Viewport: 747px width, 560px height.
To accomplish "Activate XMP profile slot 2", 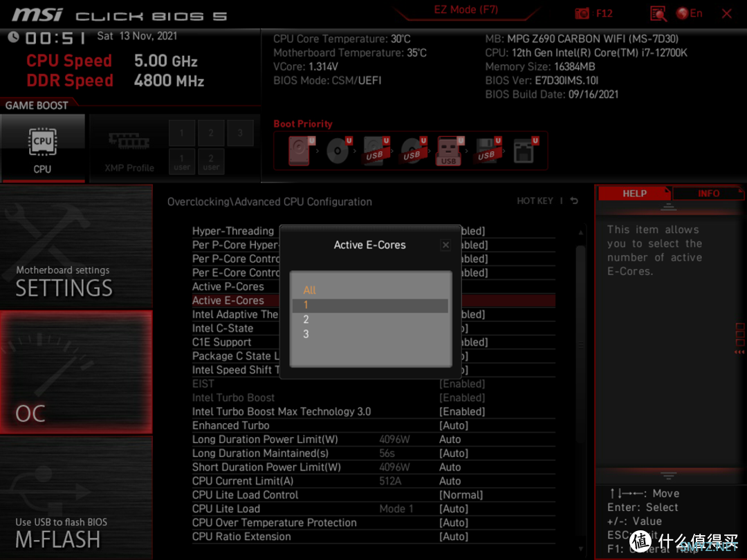I will coord(211,133).
